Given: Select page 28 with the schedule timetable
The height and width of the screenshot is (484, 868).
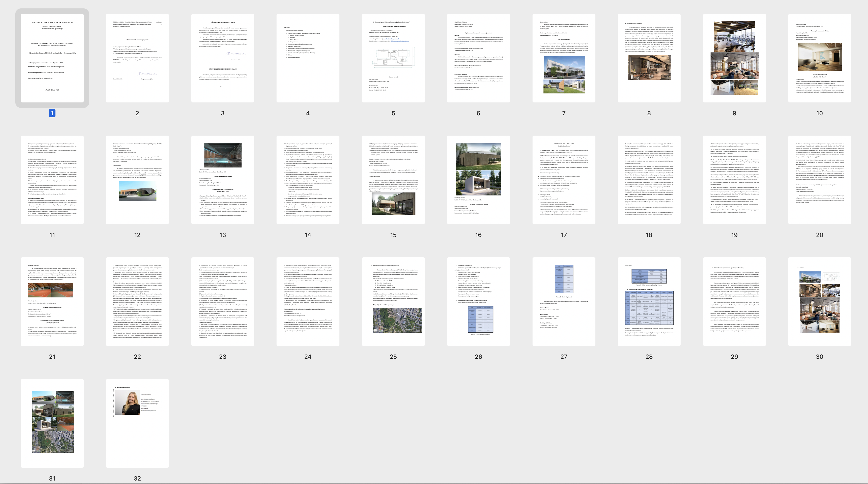Looking at the screenshot, I should [649, 301].
